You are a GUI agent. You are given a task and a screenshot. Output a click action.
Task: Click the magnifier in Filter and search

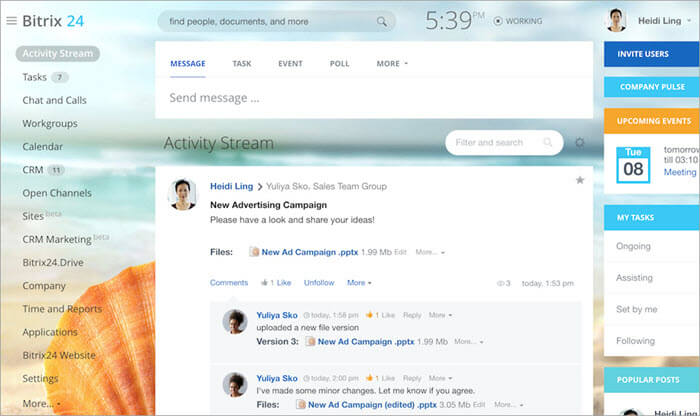pyautogui.click(x=547, y=143)
